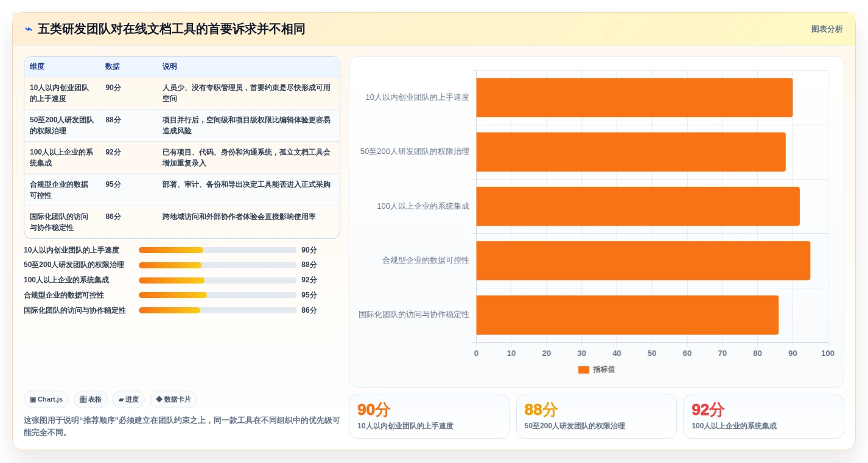Select the 数据 column header
The width and height of the screenshot is (868, 463).
[x=113, y=66]
